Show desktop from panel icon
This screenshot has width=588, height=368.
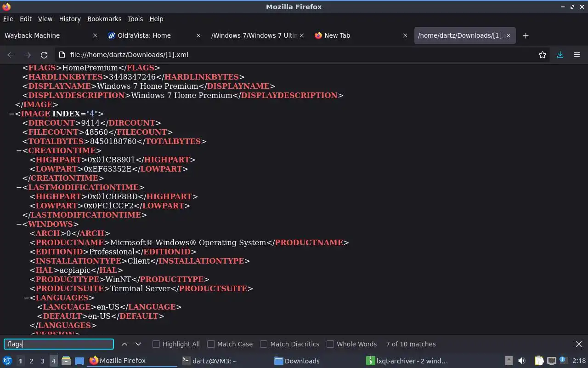79,361
